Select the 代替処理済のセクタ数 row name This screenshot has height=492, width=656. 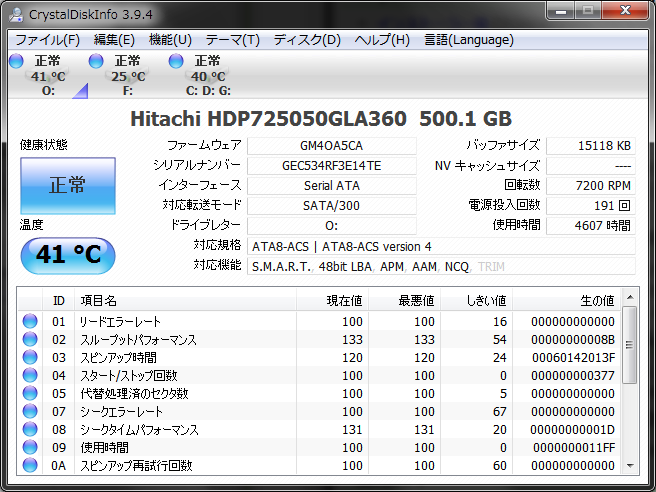click(x=134, y=393)
